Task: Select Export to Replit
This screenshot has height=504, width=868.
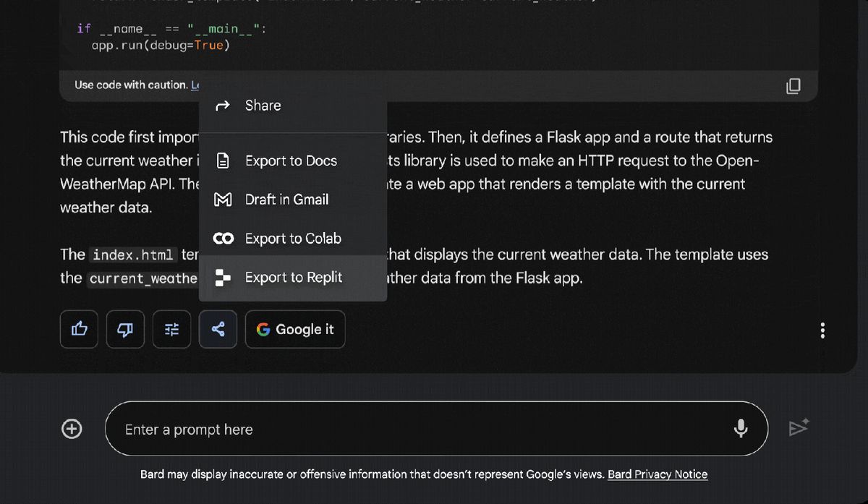Action: pyautogui.click(x=293, y=278)
